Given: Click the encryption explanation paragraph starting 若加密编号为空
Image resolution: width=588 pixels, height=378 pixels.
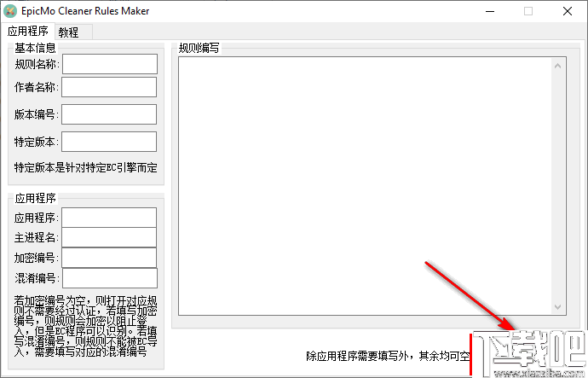Looking at the screenshot, I should tap(86, 326).
